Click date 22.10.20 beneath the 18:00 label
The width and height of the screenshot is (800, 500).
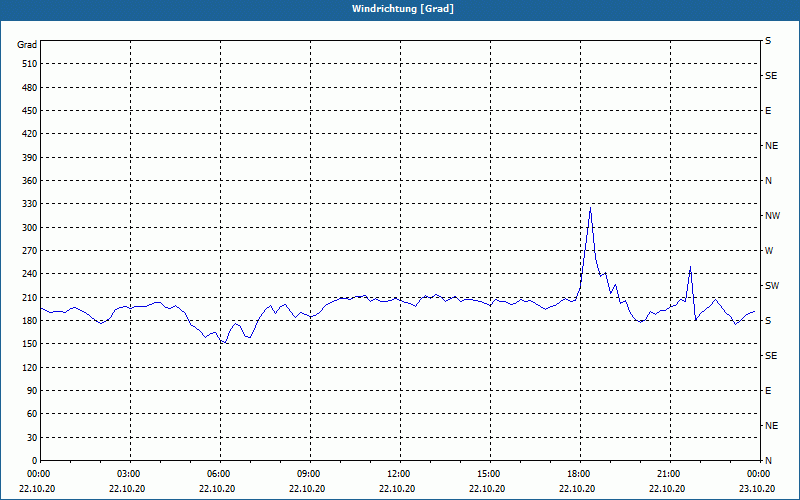coord(578,489)
